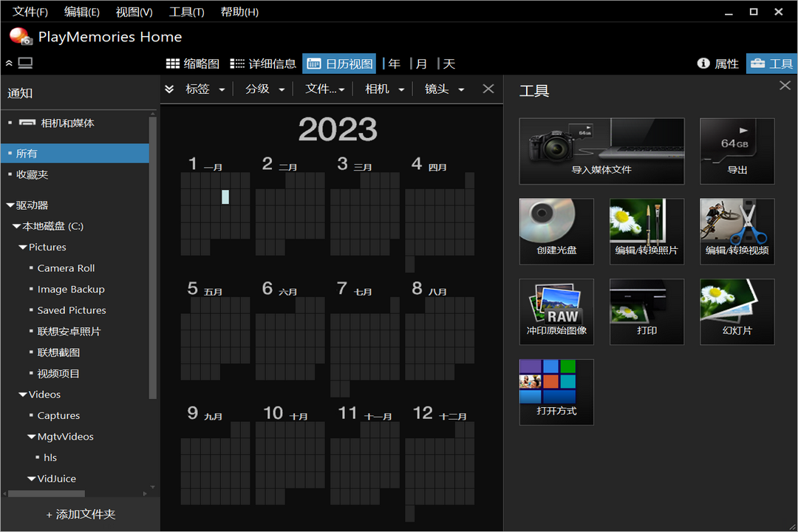The image size is (798, 532).
Task: Click the Add Folder (添加文件夹) button
Action: click(x=81, y=514)
